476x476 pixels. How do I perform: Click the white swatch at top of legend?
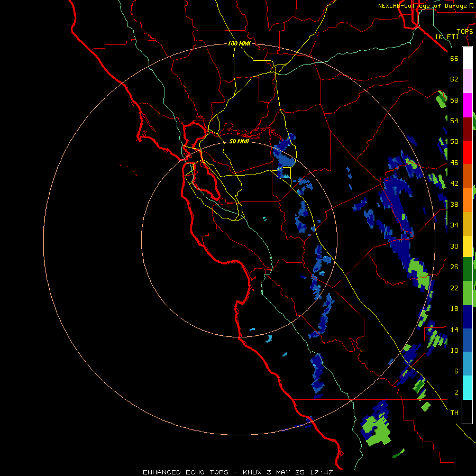(467, 58)
